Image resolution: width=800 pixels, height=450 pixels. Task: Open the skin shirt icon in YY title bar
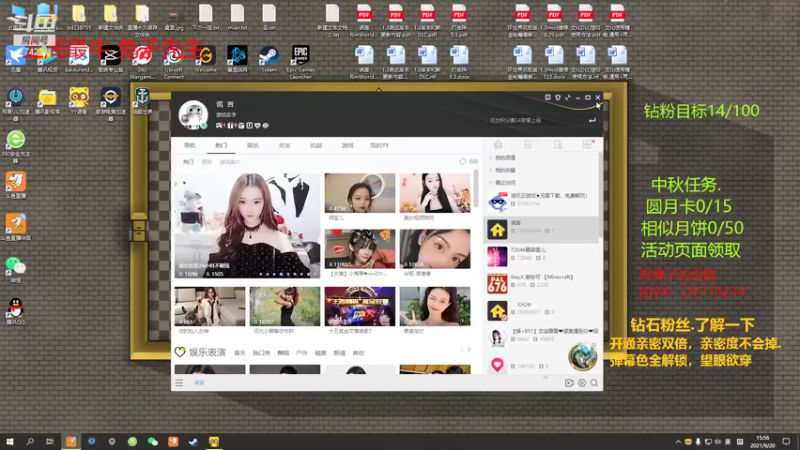point(558,97)
